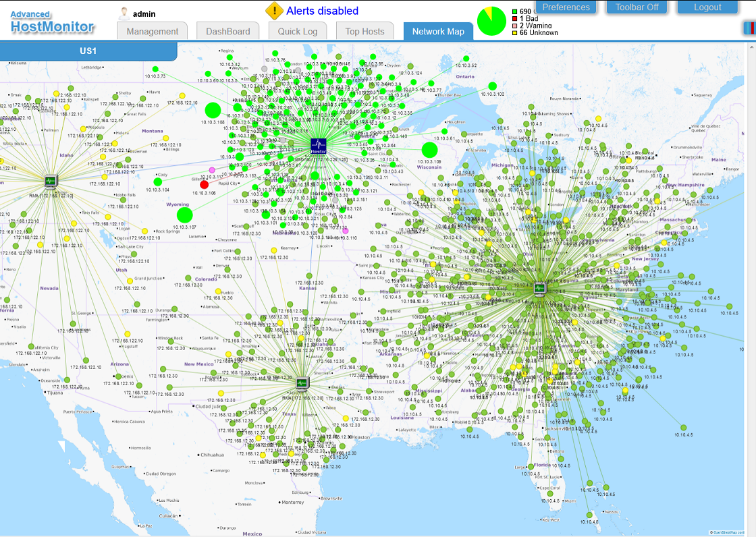Click the Nevada label on the map
The image size is (756, 537).
click(x=49, y=288)
